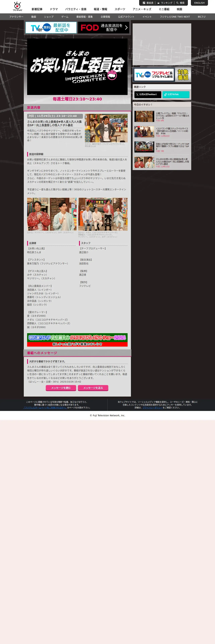Image resolution: width=215 pixels, height=644 pixels.
Task: Open ランキング crown icon link
Action: [165, 3]
